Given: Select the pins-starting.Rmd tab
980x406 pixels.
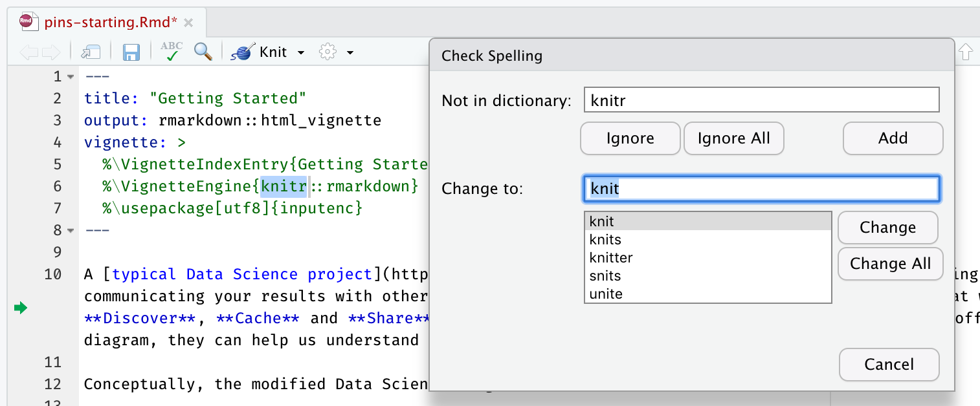Looking at the screenshot, I should coord(104,21).
